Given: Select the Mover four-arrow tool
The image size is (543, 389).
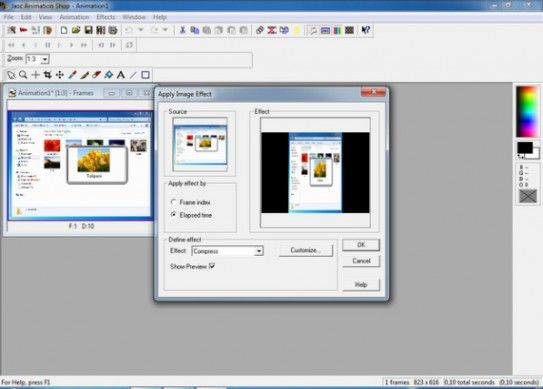Looking at the screenshot, I should point(60,74).
